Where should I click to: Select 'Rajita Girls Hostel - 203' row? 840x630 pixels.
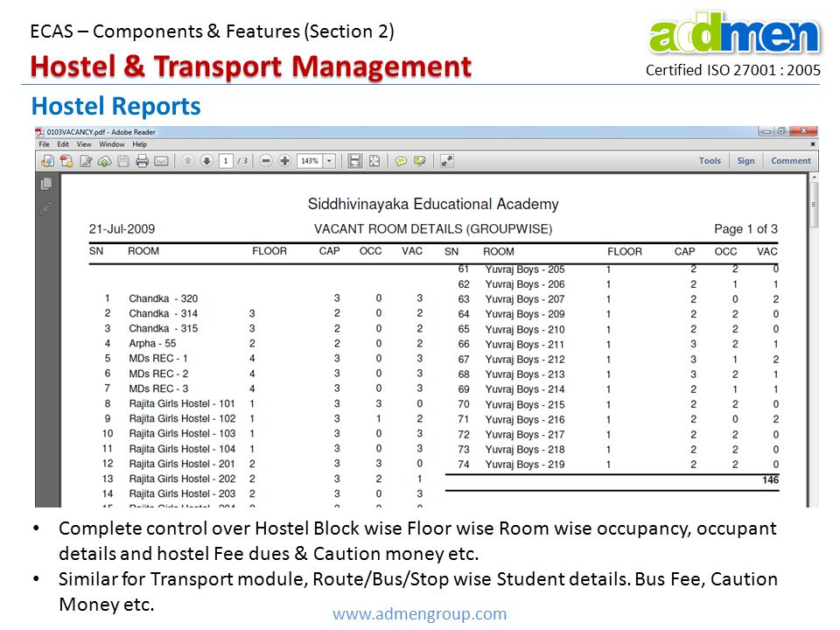coord(264,493)
